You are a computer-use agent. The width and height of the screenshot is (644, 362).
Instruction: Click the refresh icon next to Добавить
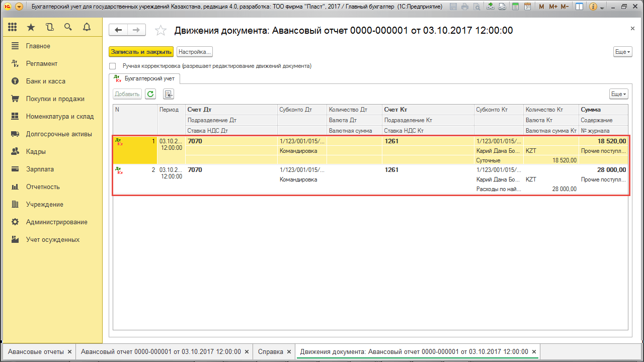150,94
